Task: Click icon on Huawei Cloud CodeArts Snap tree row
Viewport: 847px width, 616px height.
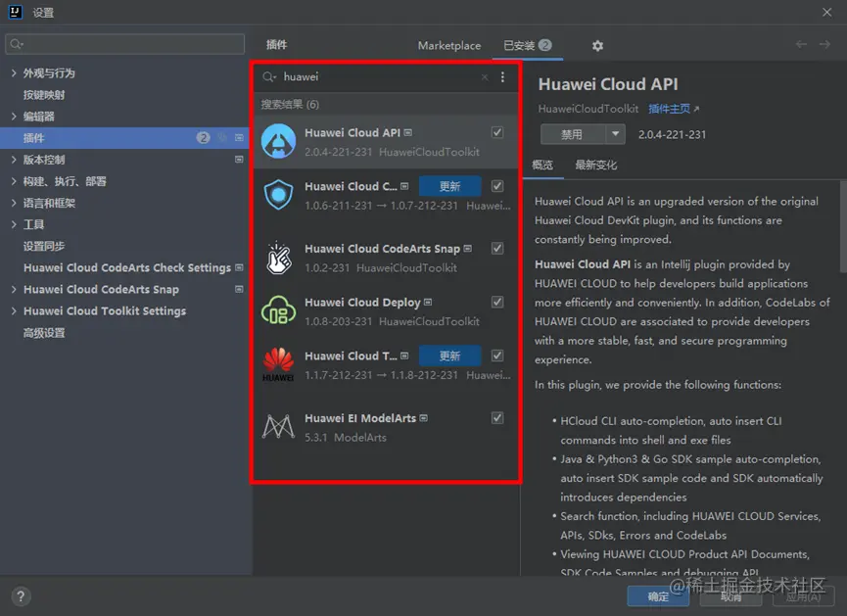Action: [239, 289]
